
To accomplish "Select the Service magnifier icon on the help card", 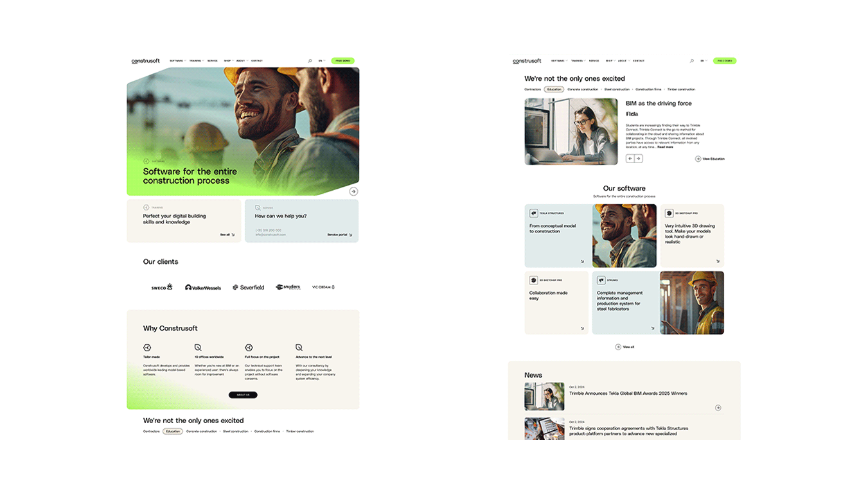I will [257, 207].
